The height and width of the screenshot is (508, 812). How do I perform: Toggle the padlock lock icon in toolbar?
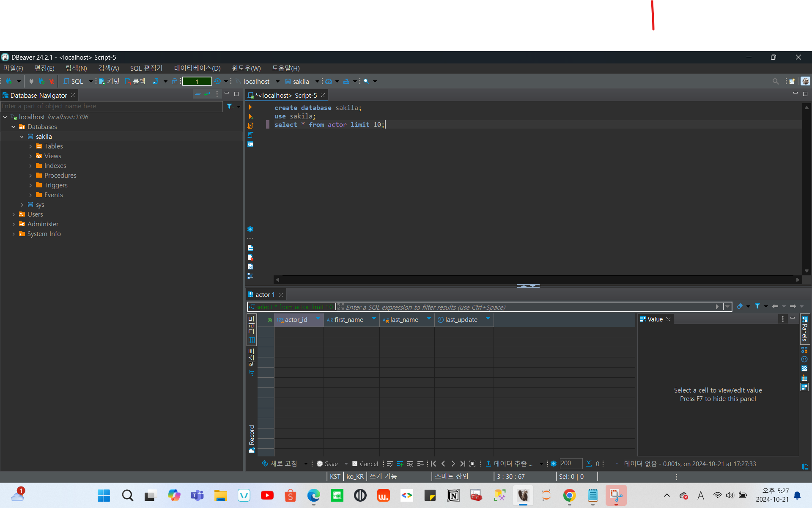175,81
